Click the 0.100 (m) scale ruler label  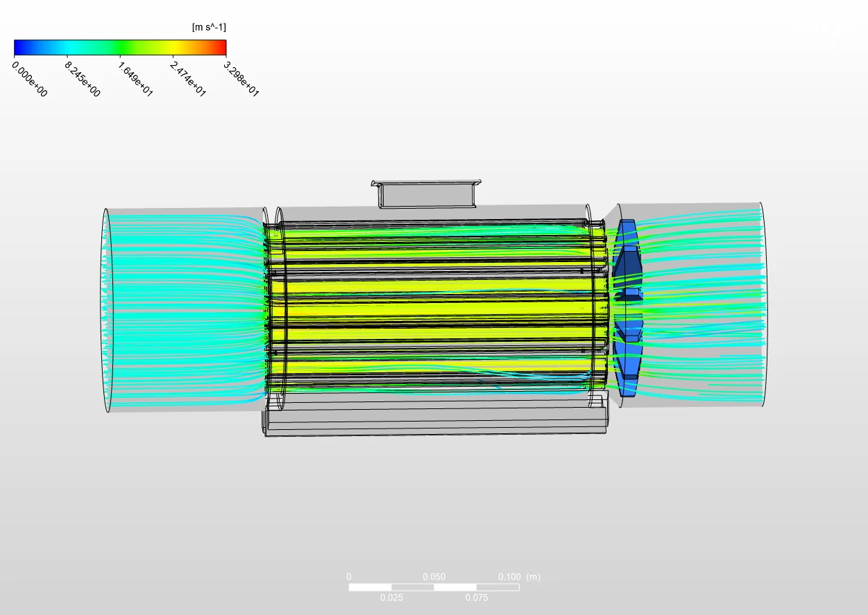[519, 577]
